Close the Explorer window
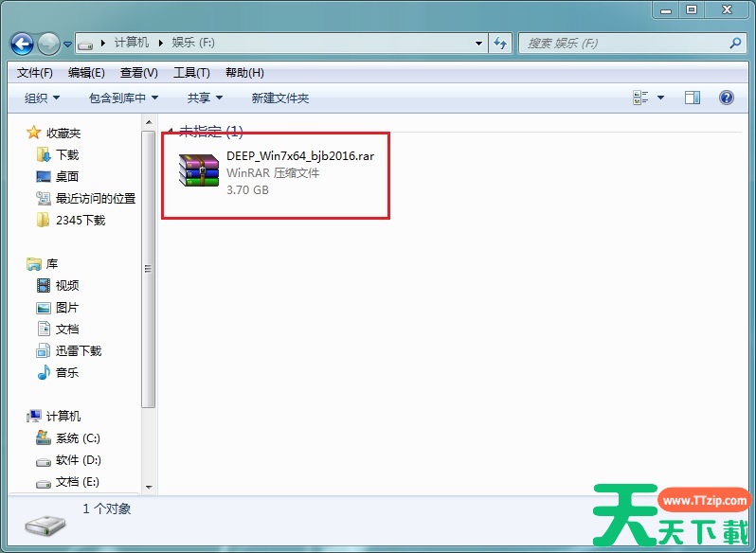The height and width of the screenshot is (553, 756). tap(727, 9)
